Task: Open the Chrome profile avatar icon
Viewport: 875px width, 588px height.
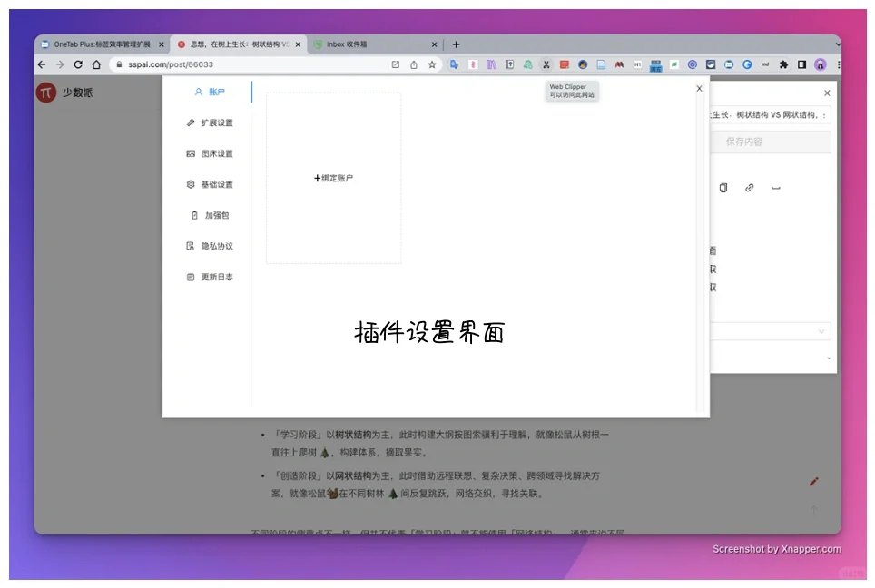Action: pyautogui.click(x=820, y=64)
